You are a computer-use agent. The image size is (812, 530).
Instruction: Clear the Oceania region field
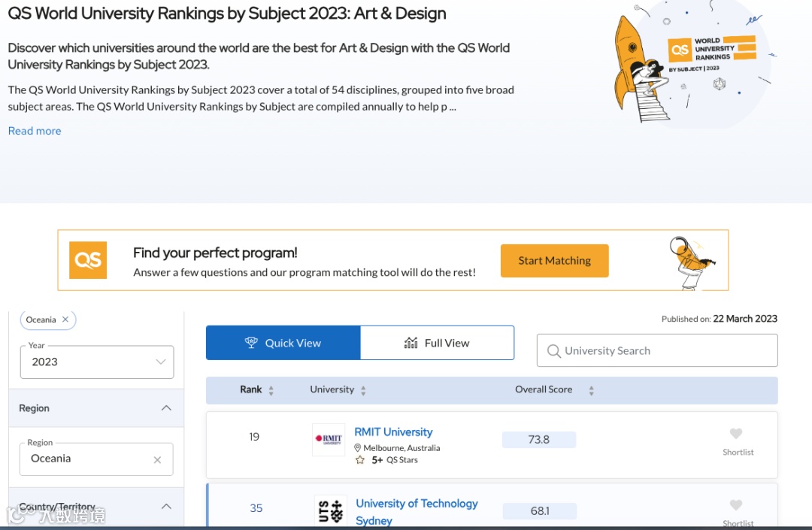pos(157,460)
